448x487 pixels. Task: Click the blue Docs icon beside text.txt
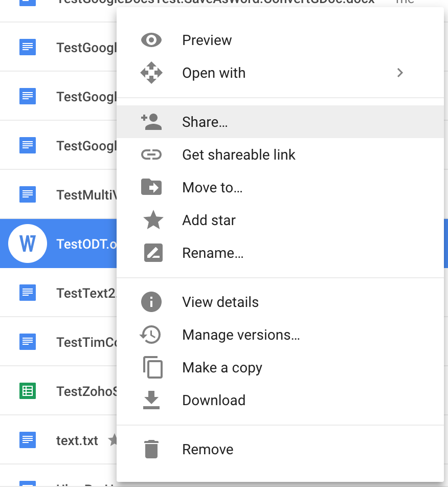tap(28, 440)
